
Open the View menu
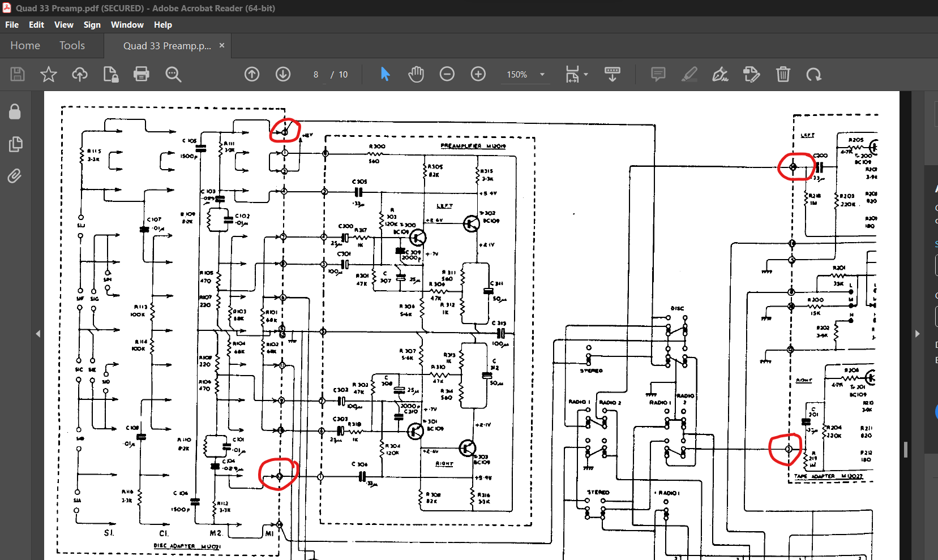64,25
